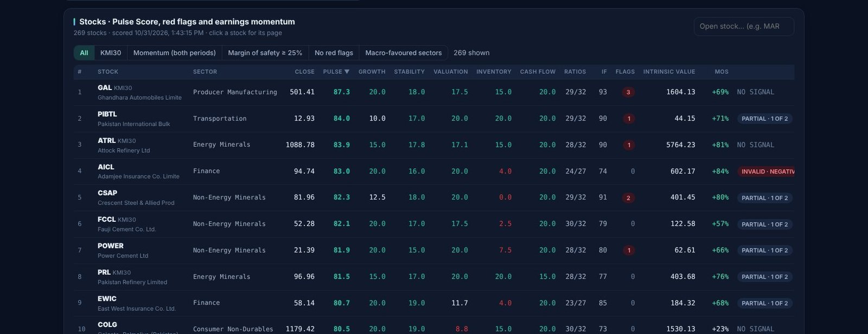This screenshot has height=334, width=868.
Task: Click inventory score 7.5 for POWER
Action: tap(505, 251)
